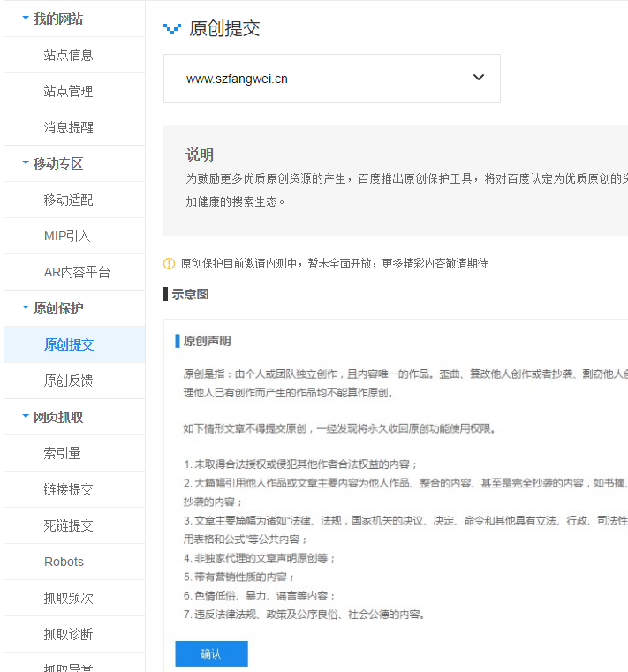Screen dimensions: 628x672
Task: Open 索引量 under 网页抓取
Action: click(x=62, y=453)
